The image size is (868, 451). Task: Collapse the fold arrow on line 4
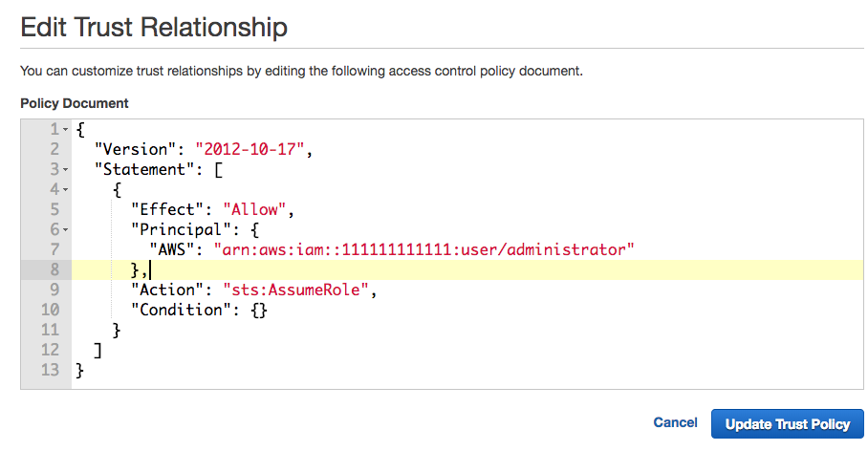click(65, 190)
